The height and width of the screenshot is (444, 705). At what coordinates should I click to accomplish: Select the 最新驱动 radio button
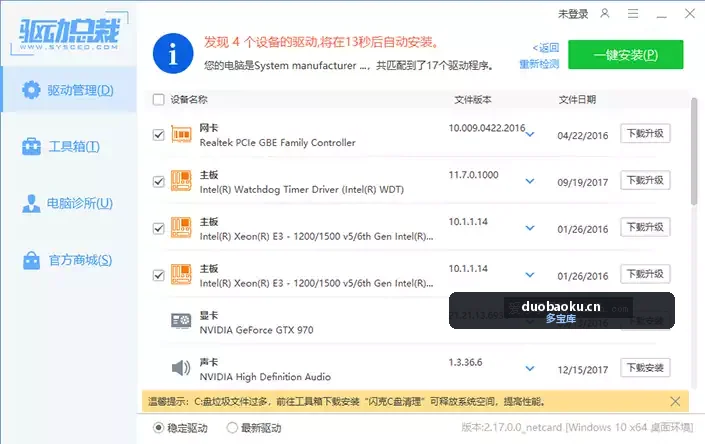(232, 428)
